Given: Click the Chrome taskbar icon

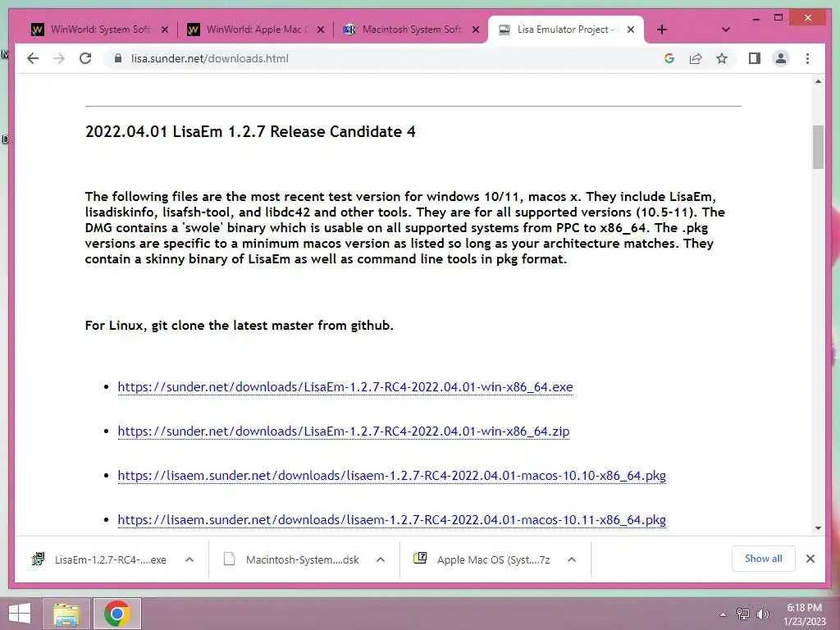Looking at the screenshot, I should tap(117, 614).
